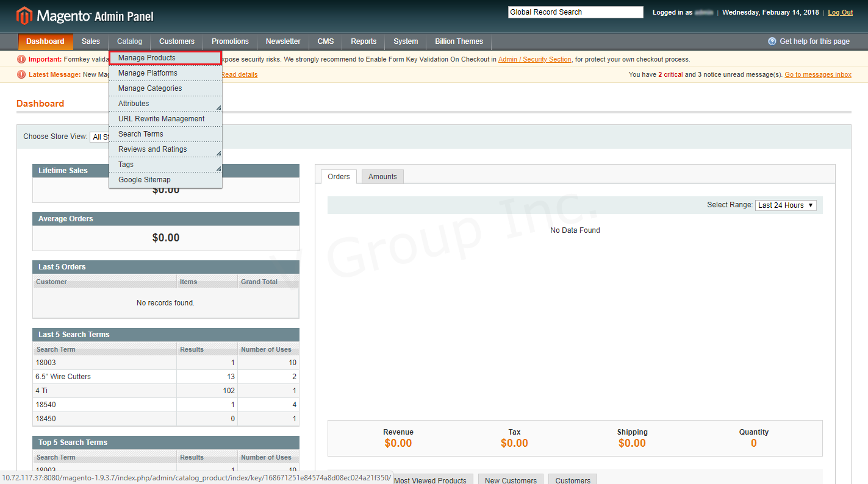This screenshot has width=868, height=484.
Task: Open the Admin / Security Section link
Action: click(534, 60)
